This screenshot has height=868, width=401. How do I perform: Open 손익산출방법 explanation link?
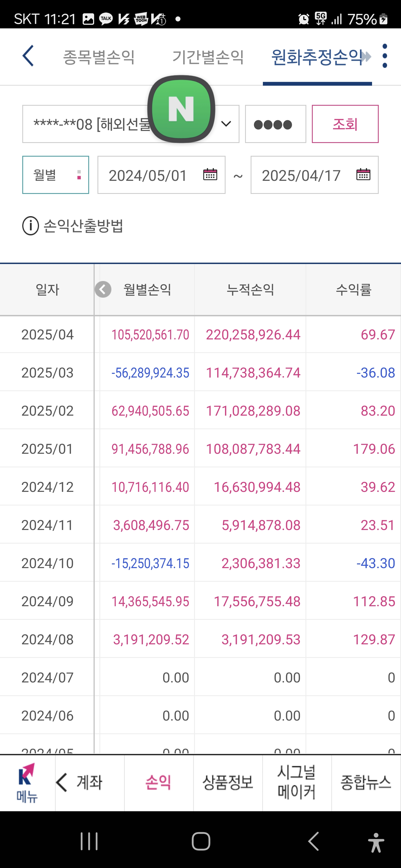point(83,226)
